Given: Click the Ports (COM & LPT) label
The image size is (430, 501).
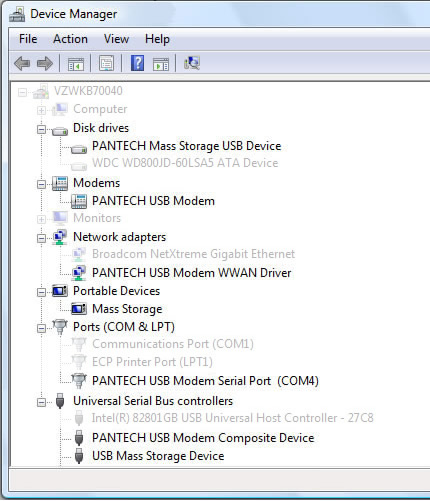Looking at the screenshot, I should 124,327.
